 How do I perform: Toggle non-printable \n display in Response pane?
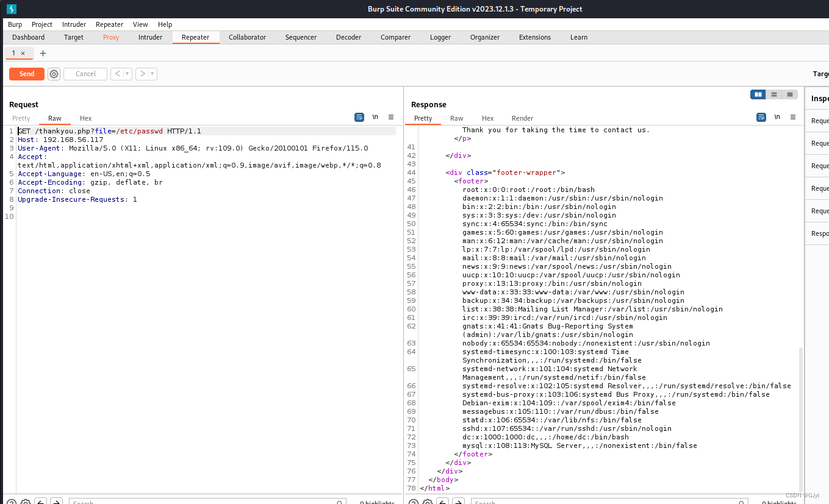click(x=777, y=117)
